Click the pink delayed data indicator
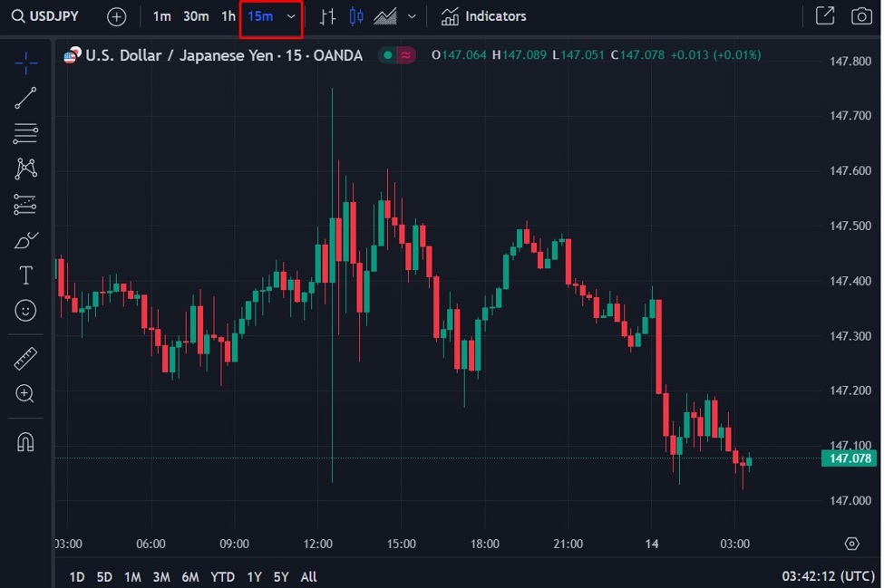This screenshot has width=884, height=588. coord(406,55)
